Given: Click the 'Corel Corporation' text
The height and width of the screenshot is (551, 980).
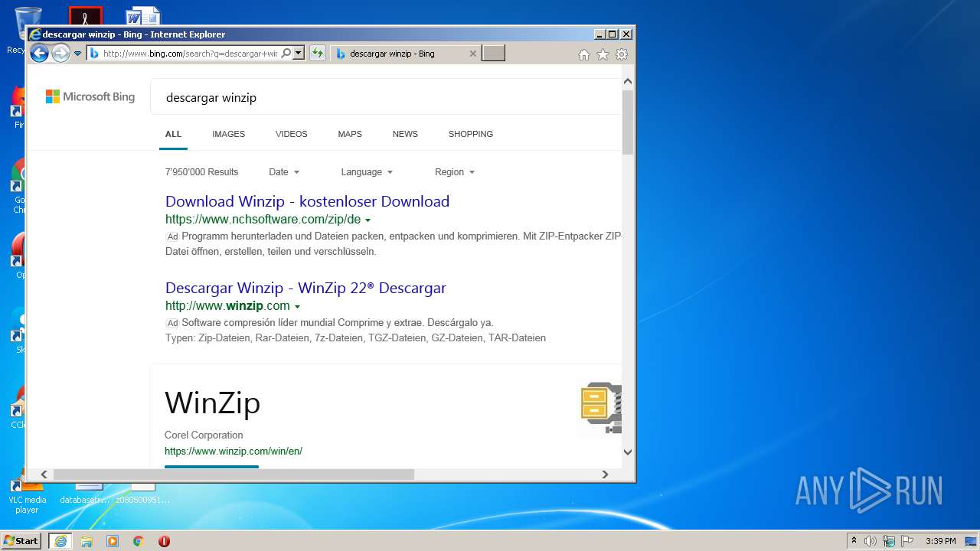Looking at the screenshot, I should 204,435.
